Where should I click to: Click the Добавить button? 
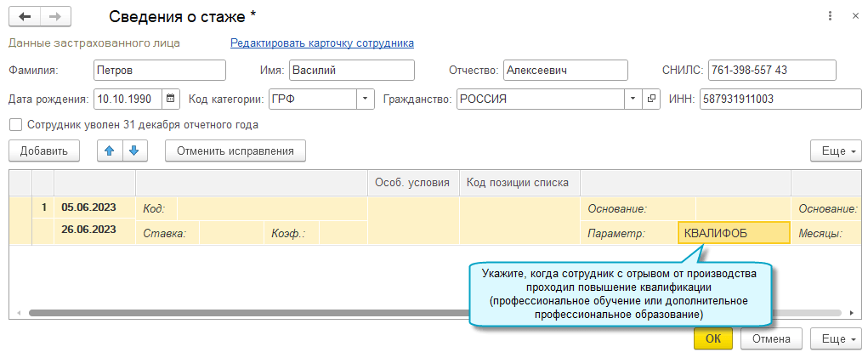(44, 151)
